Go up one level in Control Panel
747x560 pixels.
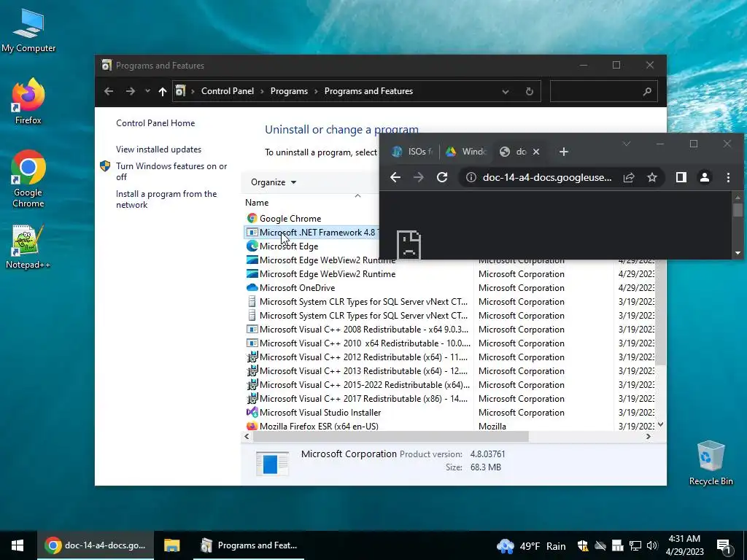163,91
